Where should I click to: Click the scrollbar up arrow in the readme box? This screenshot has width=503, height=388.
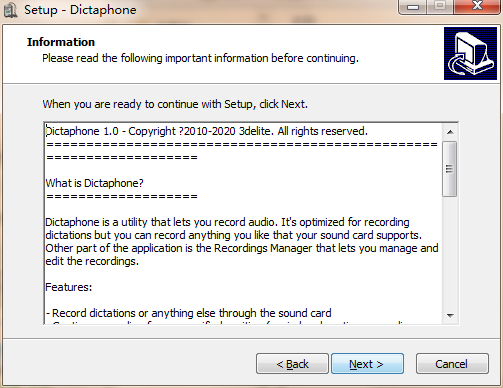click(x=450, y=132)
